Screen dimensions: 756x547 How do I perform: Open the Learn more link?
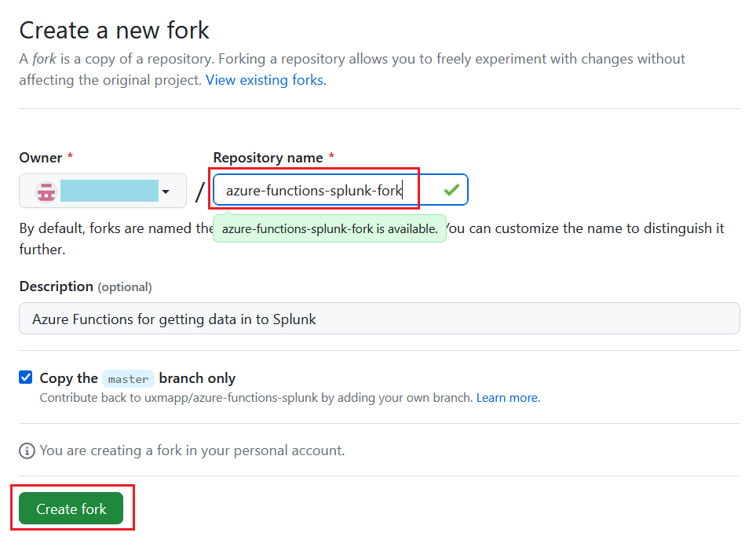tap(508, 398)
